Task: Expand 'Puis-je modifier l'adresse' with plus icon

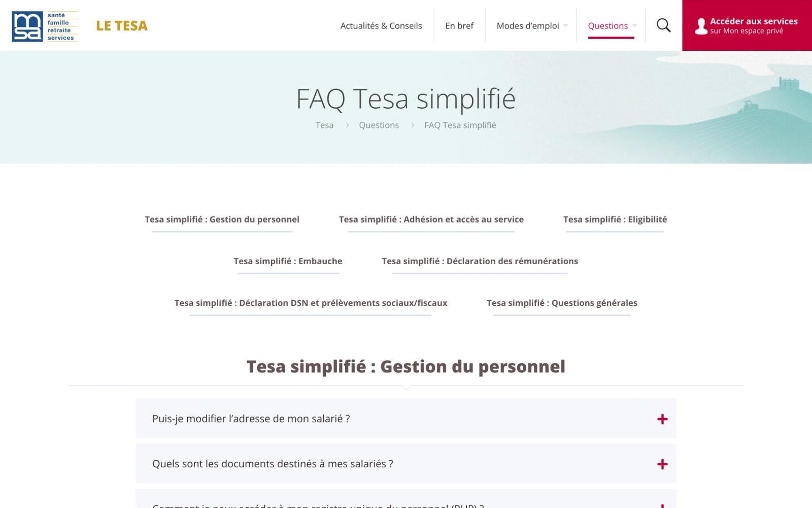Action: tap(662, 419)
